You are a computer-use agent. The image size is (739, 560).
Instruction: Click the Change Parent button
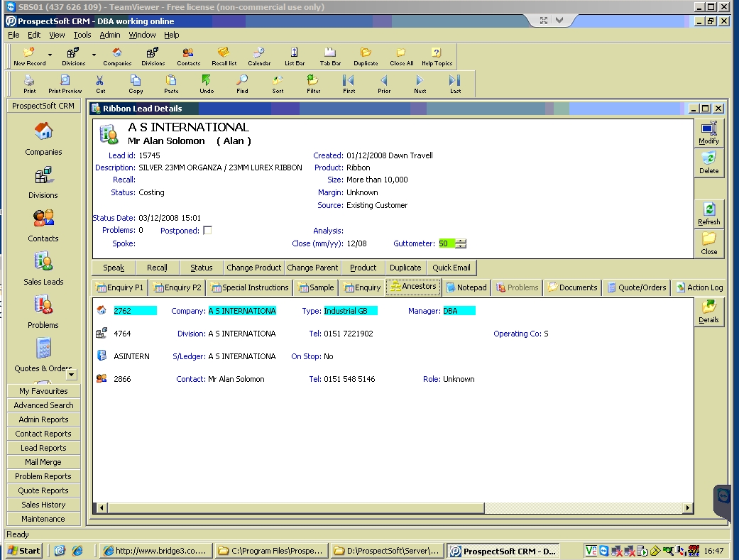point(312,268)
